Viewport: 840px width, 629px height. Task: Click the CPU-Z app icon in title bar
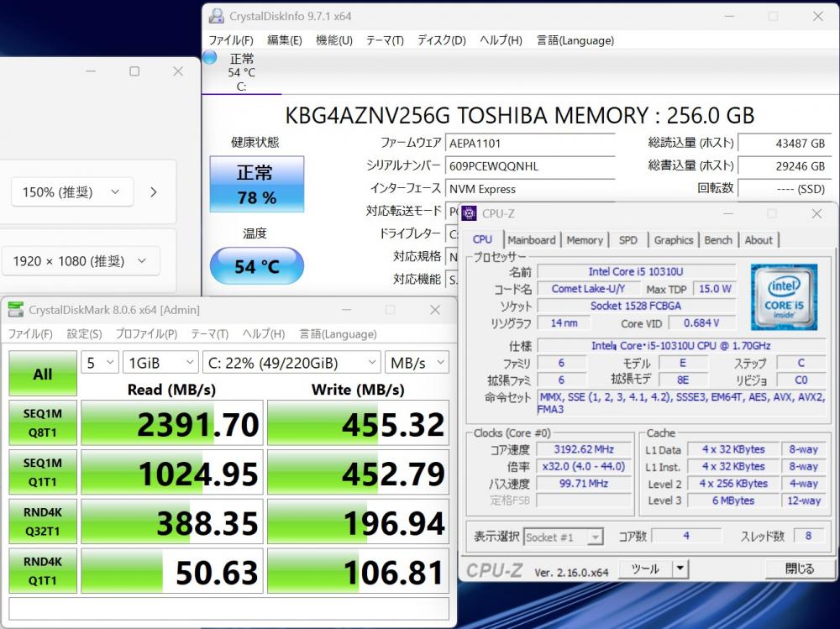pos(469,213)
